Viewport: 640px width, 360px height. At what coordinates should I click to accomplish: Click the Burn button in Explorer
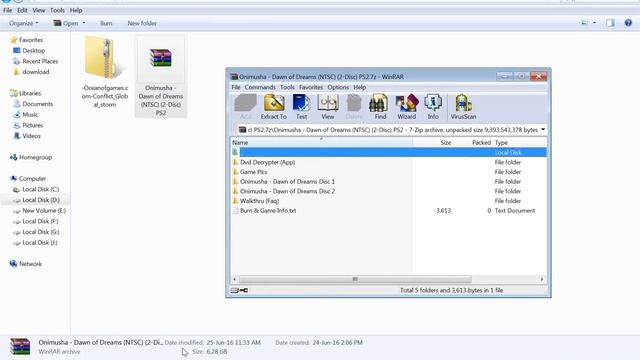(x=106, y=23)
